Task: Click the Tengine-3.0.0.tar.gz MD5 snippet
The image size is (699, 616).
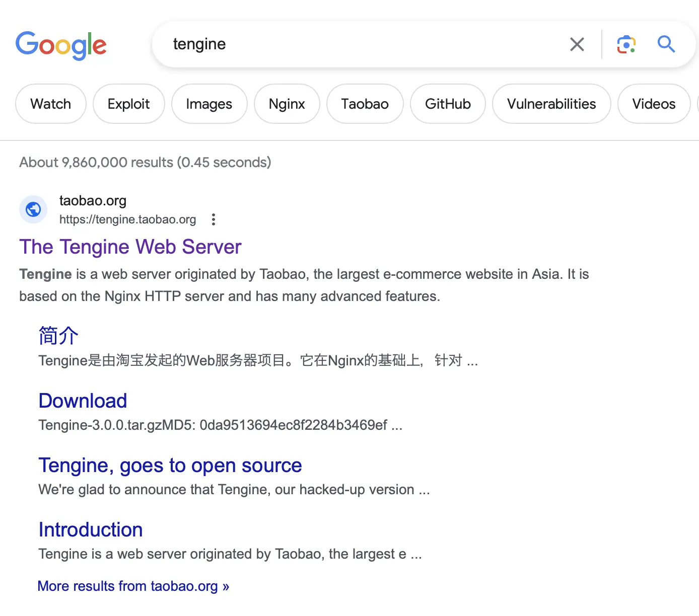Action: tap(221, 425)
